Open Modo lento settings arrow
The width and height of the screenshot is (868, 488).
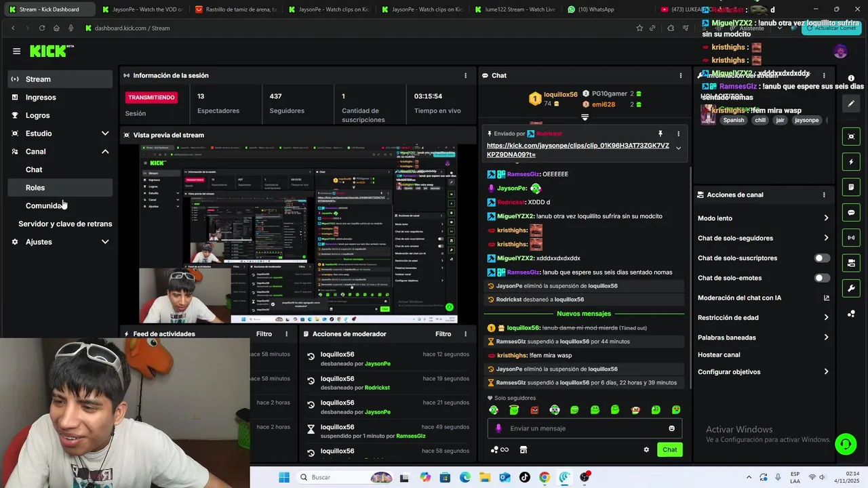point(826,218)
